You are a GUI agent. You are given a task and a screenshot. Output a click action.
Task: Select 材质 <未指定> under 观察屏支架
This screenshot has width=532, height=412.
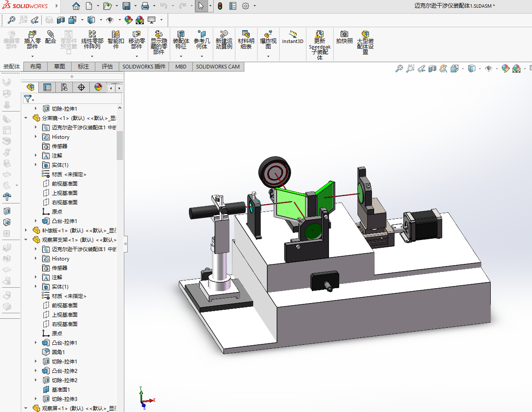(69, 296)
